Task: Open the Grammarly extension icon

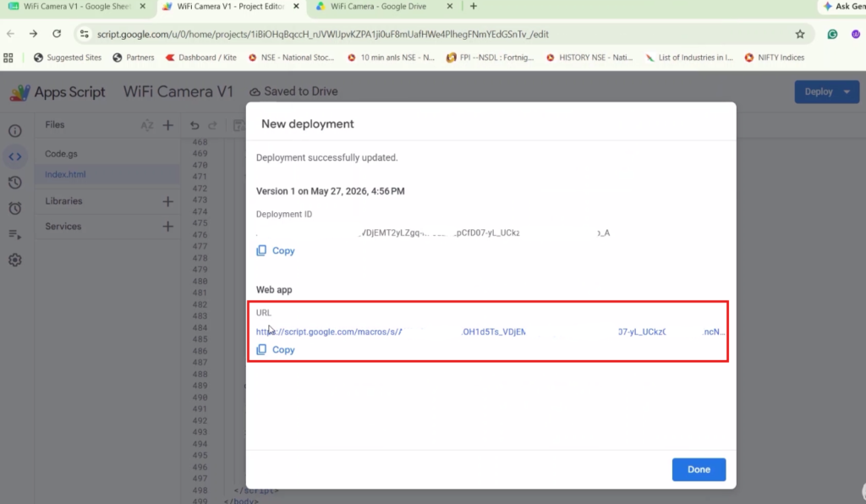Action: 832,34
